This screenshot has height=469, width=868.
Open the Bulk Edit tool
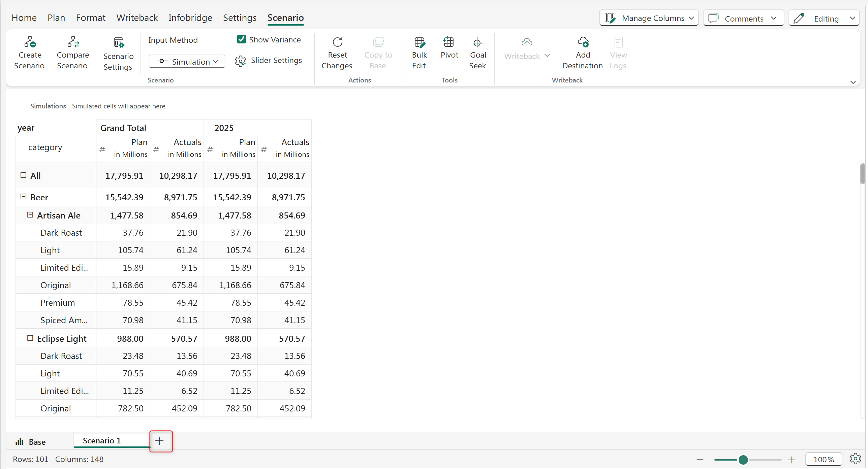point(420,42)
